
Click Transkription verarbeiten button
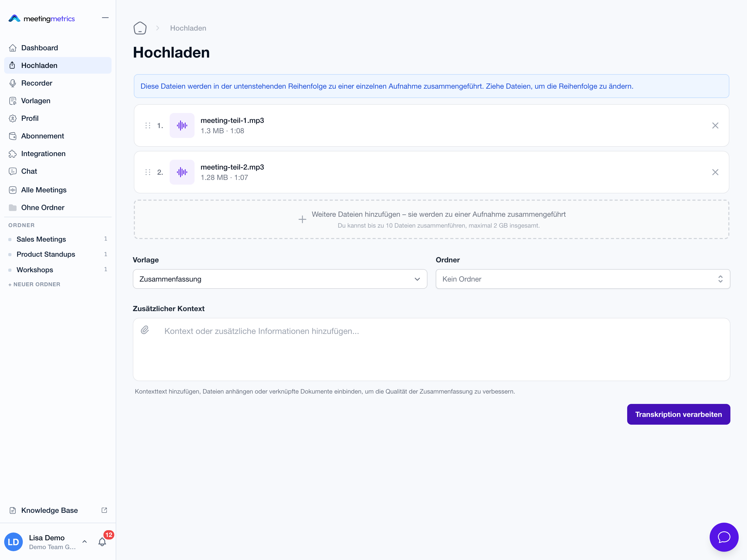[679, 414]
